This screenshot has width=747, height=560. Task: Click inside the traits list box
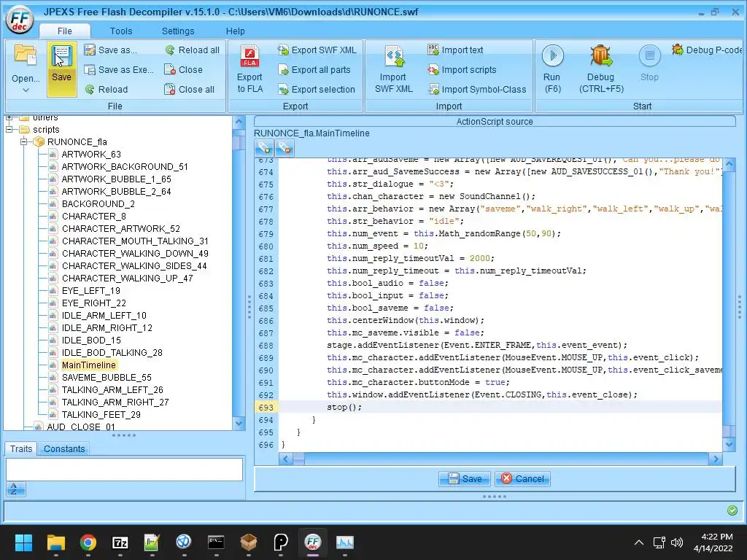[124, 470]
